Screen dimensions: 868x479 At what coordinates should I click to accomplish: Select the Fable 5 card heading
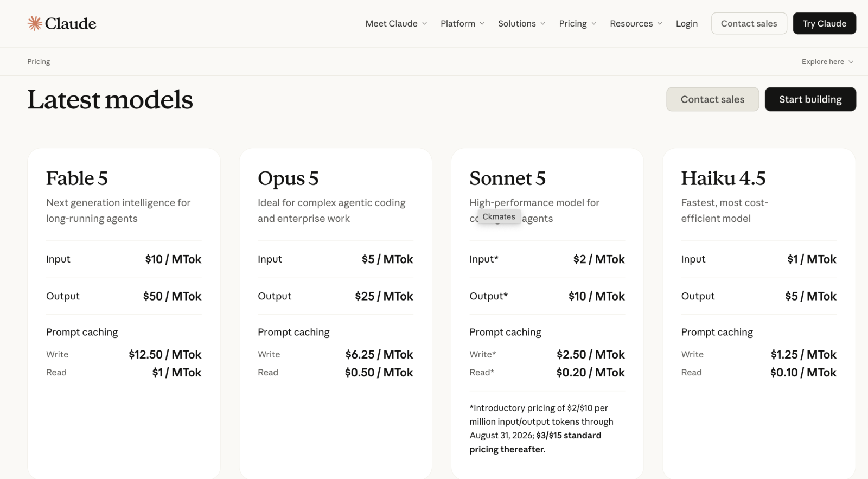point(77,178)
